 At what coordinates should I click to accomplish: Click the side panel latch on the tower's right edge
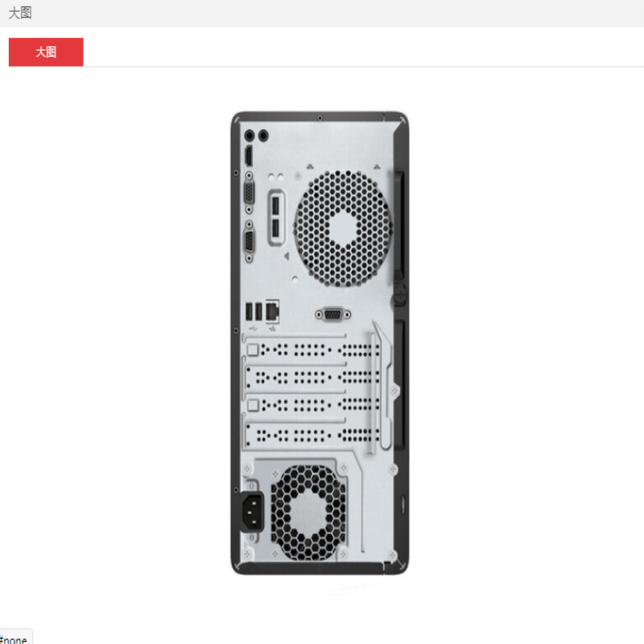click(399, 295)
